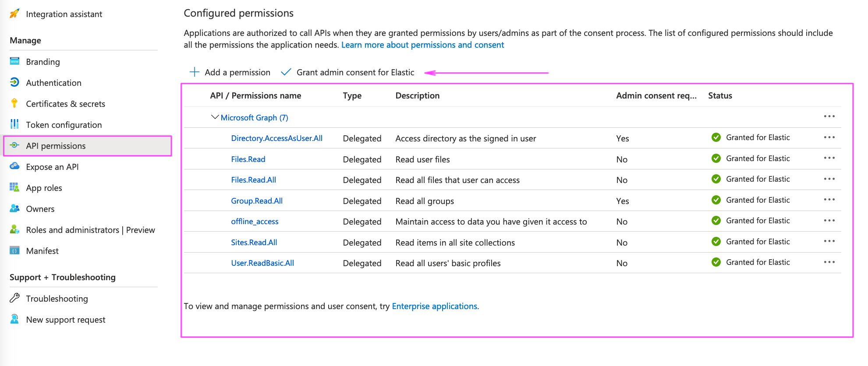The height and width of the screenshot is (366, 868).
Task: Open more options for Sites.Read.All row
Action: (x=829, y=241)
